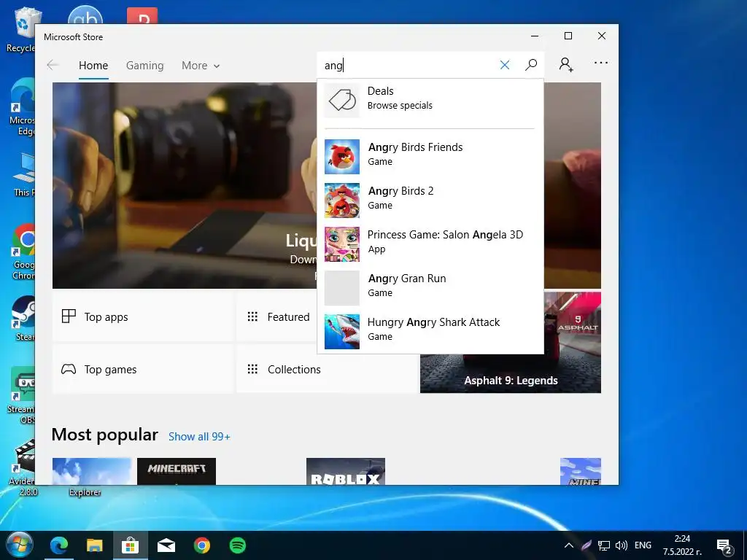
Task: Select the Angry Birds Friends game icon
Action: coord(342,157)
